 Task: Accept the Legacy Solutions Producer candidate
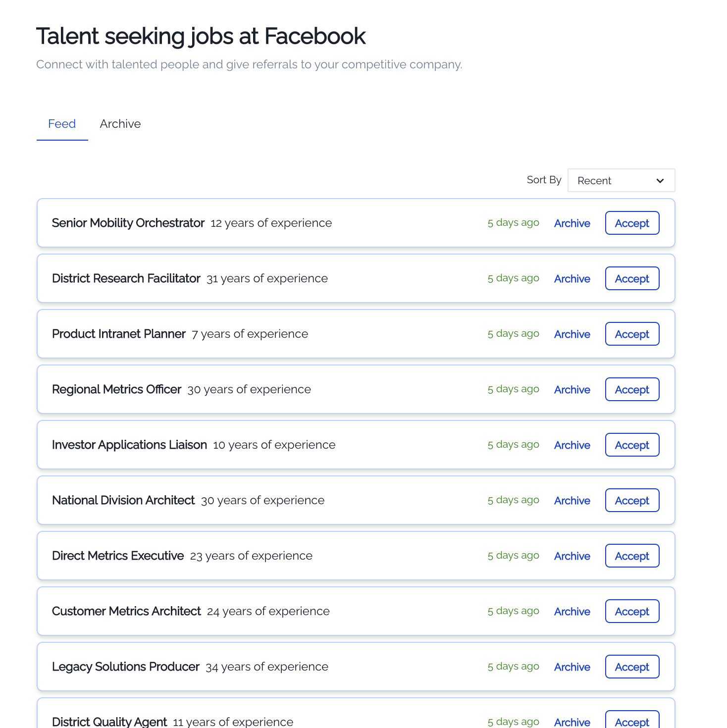click(x=632, y=667)
